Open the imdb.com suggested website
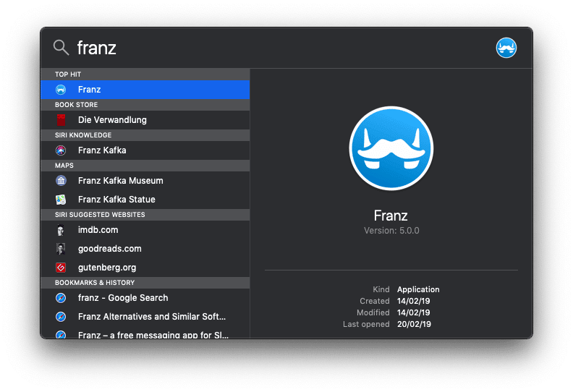Viewport: 573px width, 392px height. click(x=98, y=230)
